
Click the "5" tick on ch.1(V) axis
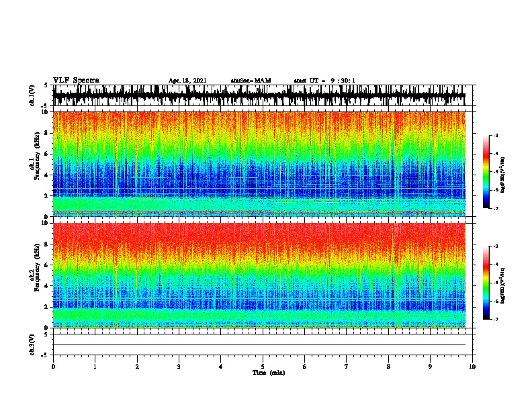coord(46,85)
